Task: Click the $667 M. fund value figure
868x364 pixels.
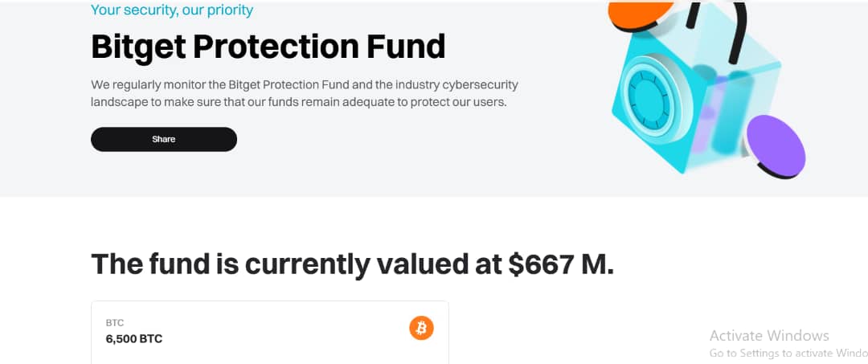Action: coord(561,264)
